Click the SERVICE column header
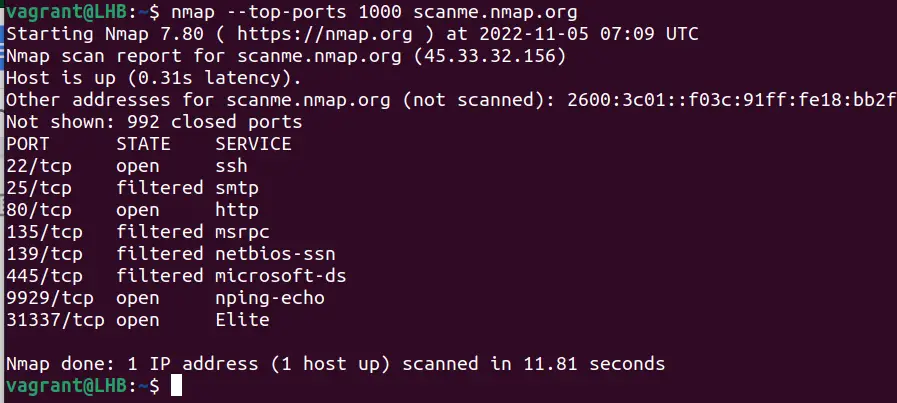Image resolution: width=897 pixels, height=403 pixels. pyautogui.click(x=254, y=144)
